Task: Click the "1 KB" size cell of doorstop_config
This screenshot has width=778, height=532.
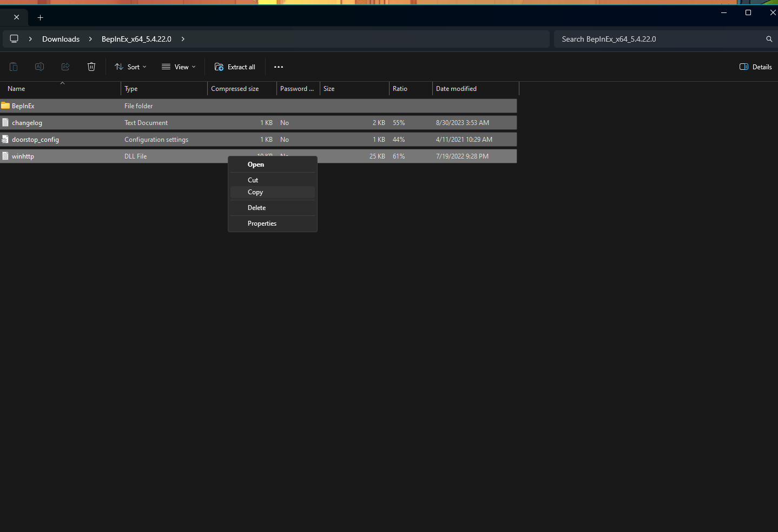Action: (379, 140)
